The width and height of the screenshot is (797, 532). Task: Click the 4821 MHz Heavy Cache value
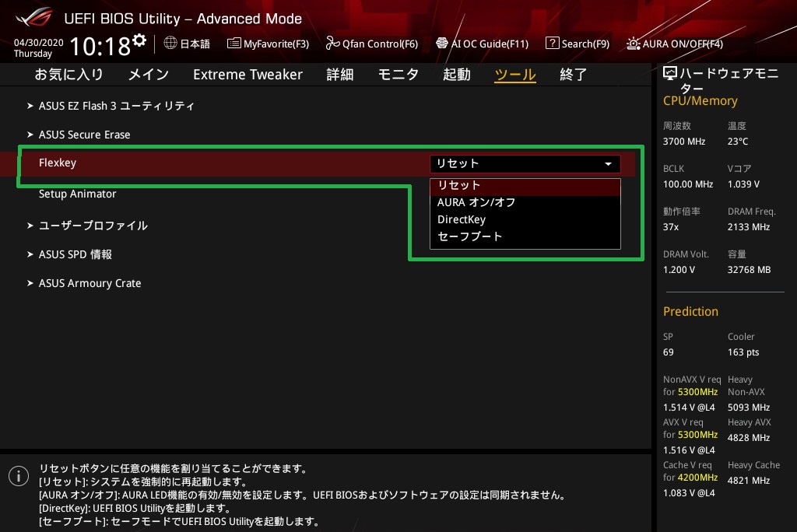tap(748, 480)
